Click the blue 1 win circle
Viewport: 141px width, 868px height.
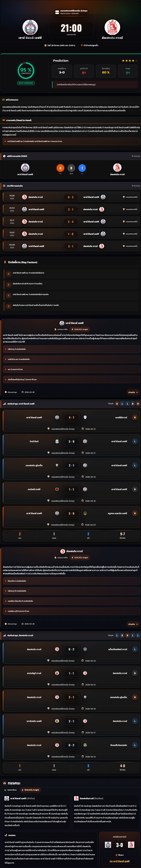82,168
